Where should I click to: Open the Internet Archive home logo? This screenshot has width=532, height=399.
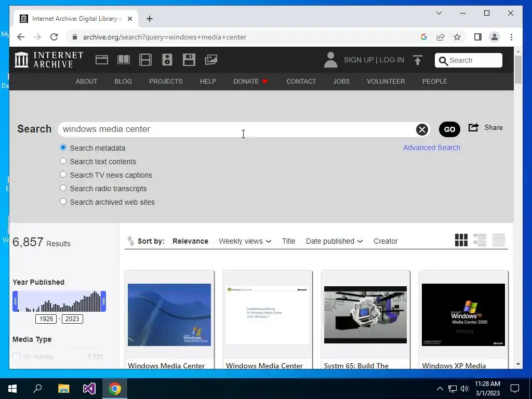[x=49, y=60]
